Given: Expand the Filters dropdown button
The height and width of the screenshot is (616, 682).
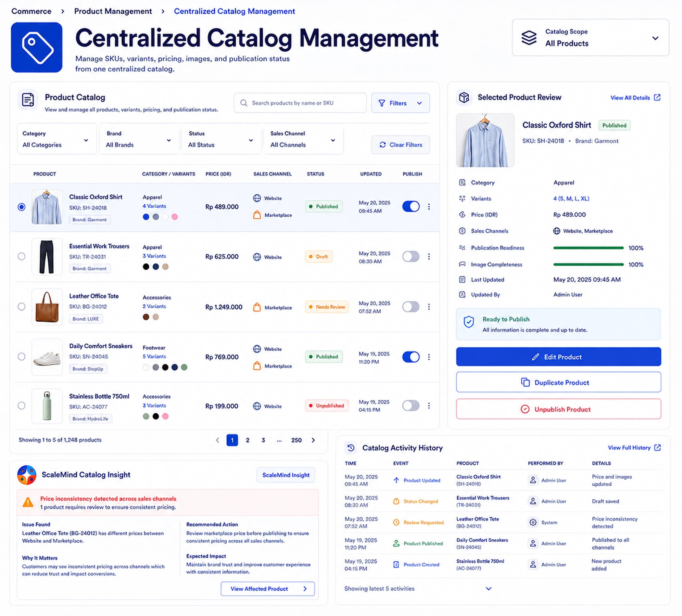Looking at the screenshot, I should pos(400,103).
